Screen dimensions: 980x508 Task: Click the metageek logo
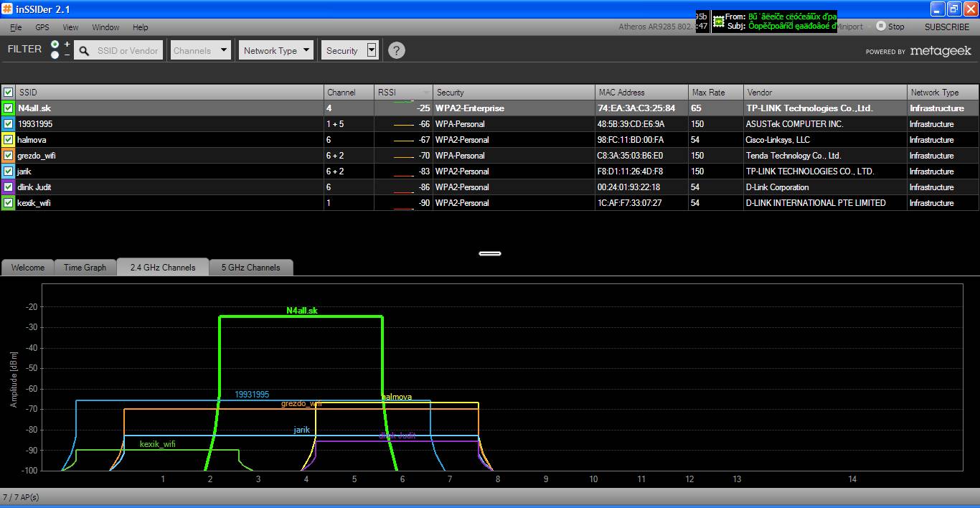pyautogui.click(x=940, y=51)
